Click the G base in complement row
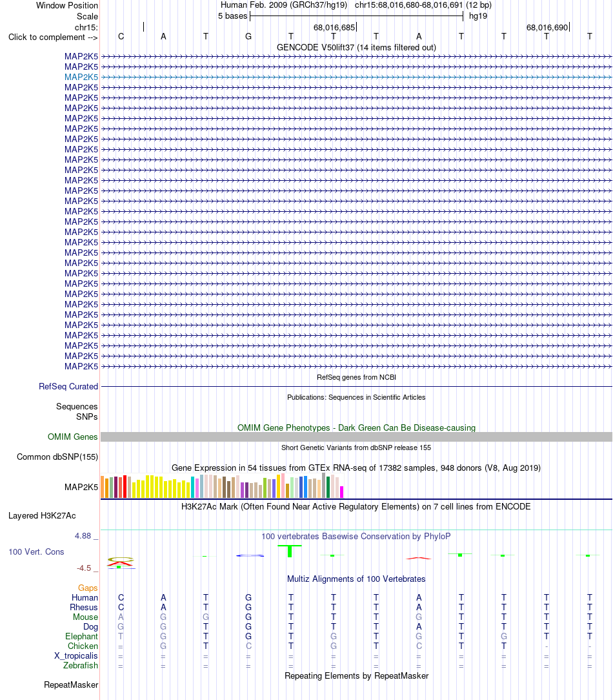This screenshot has height=700, width=613. 248,37
